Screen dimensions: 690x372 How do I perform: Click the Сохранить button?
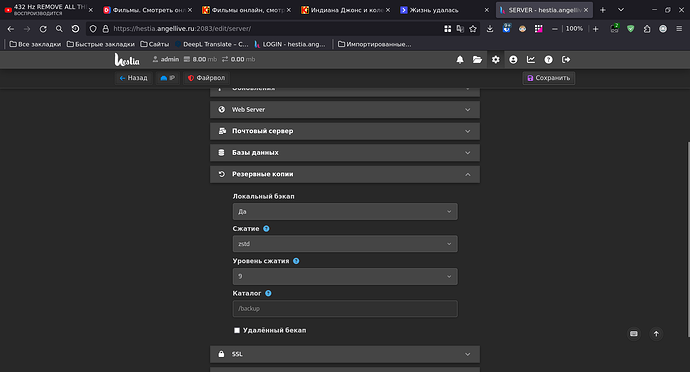[x=548, y=78]
